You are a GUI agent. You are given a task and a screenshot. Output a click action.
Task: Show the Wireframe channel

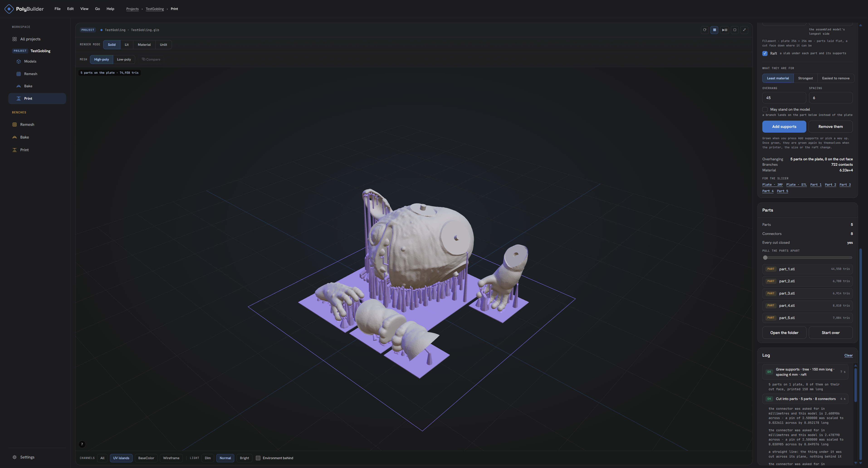(171, 458)
